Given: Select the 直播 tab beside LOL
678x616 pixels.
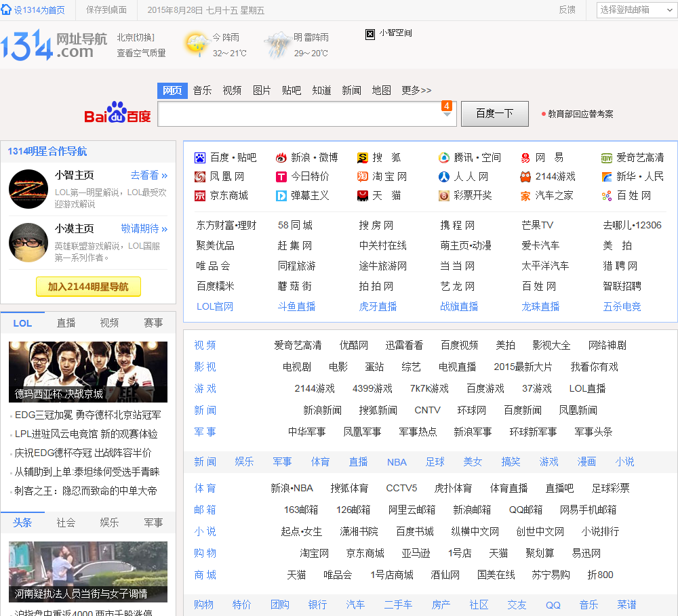Looking at the screenshot, I should [66, 323].
